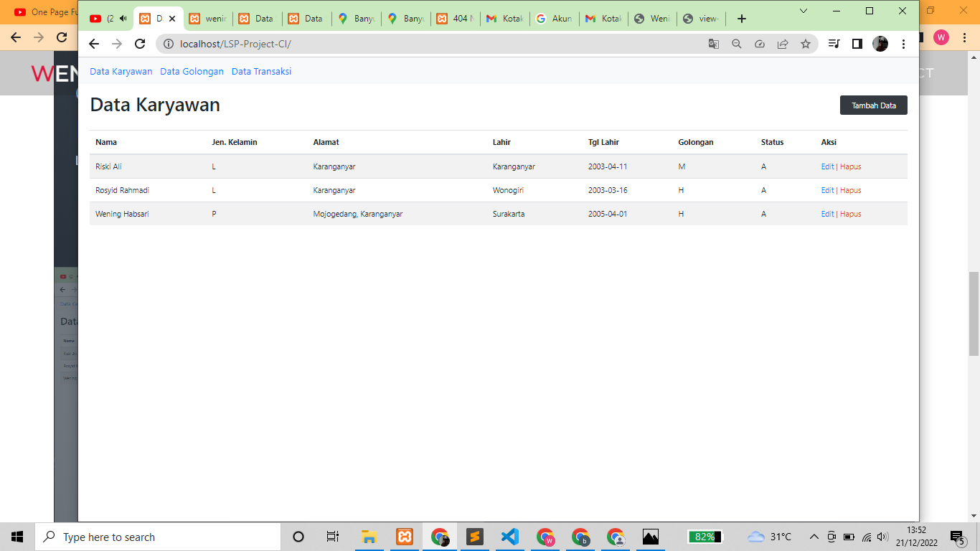Expand the tab search dropdown arrow
Image resolution: width=980 pixels, height=551 pixels.
click(804, 11)
